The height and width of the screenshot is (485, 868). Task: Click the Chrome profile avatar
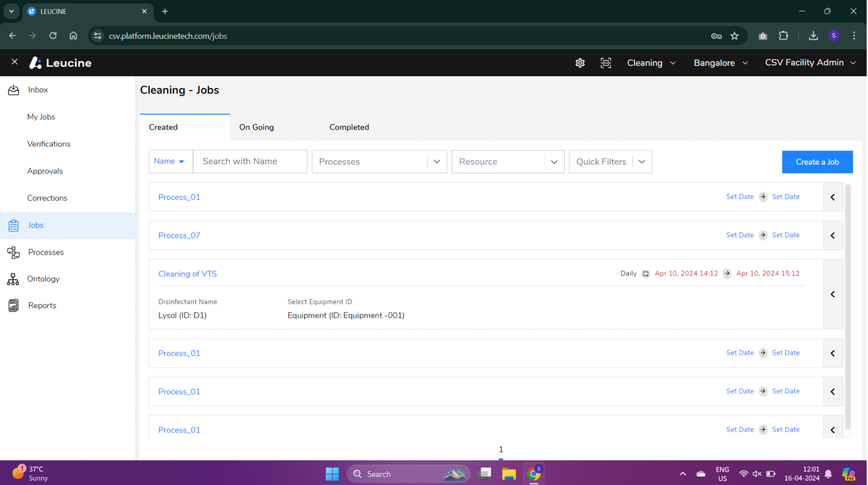pyautogui.click(x=834, y=36)
